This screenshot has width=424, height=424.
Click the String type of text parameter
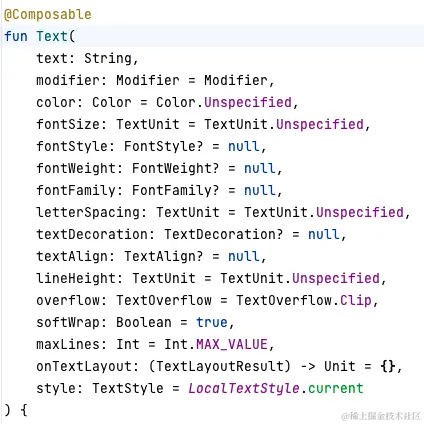coord(108,58)
